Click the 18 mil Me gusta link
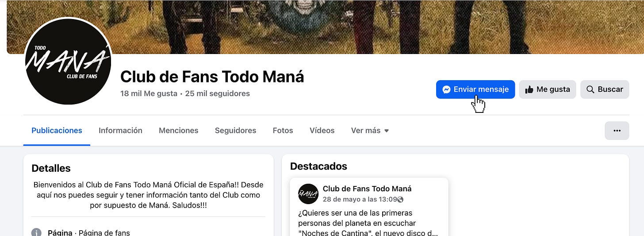Viewport: 644px width, 236px height. click(x=149, y=94)
